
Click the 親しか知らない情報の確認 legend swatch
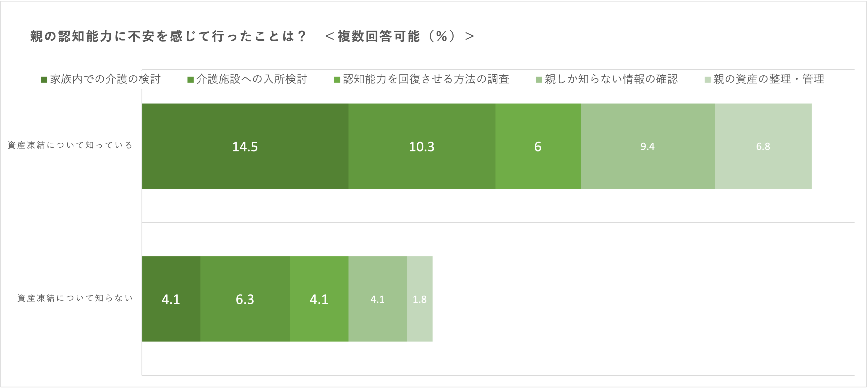pyautogui.click(x=539, y=80)
